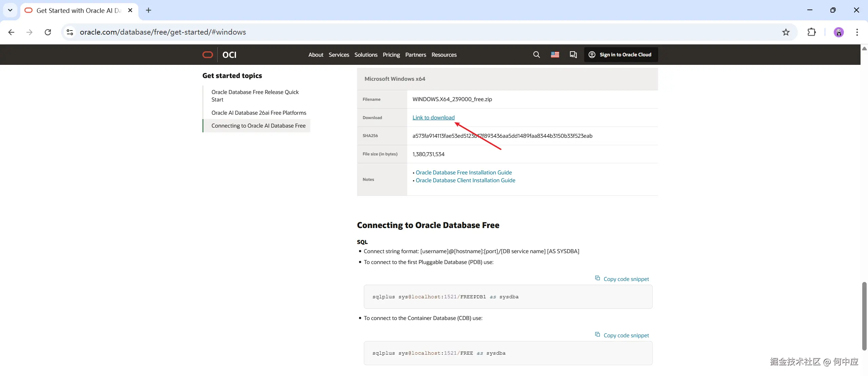Open the chat contact icon
The height and width of the screenshot is (376, 868).
click(x=573, y=55)
